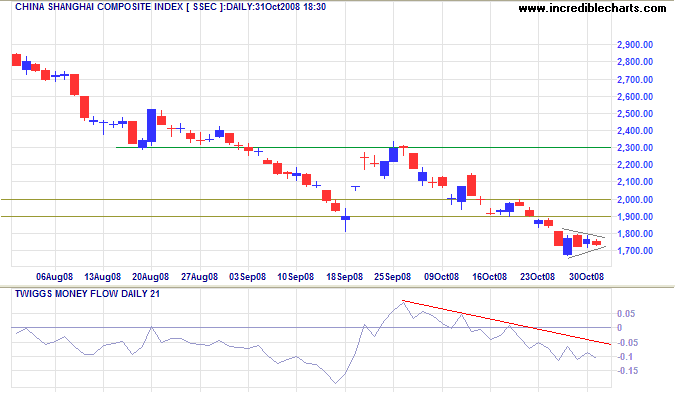Click the blue long-wick candle at 18Sep08 low

[346, 219]
